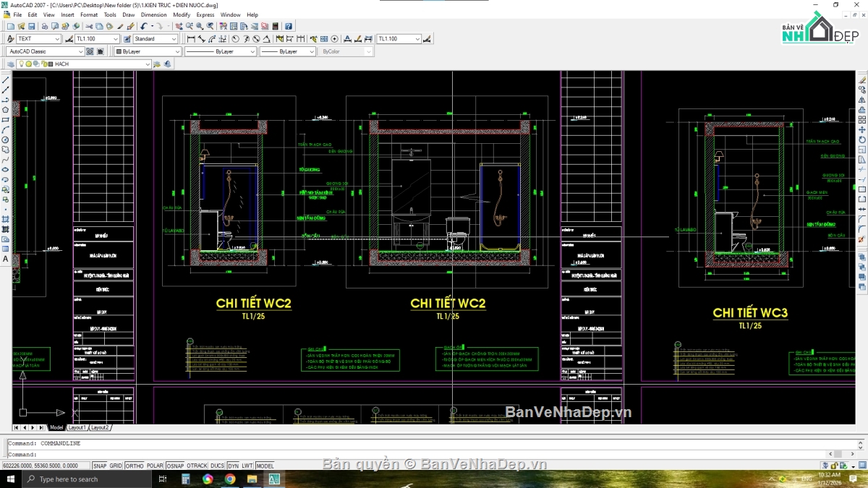This screenshot has height=488, width=868.
Task: Open the Modify menu
Action: click(x=182, y=14)
